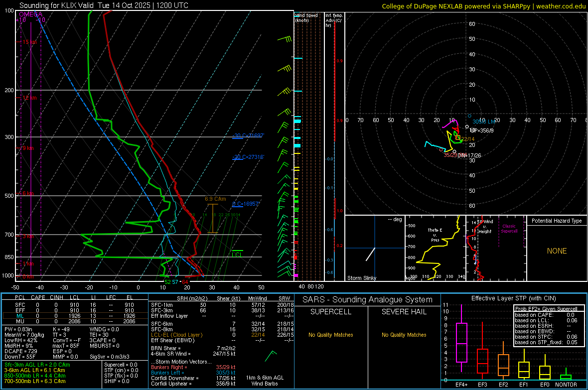Click the LCL-EL (Cloud Layer) row label
The image size is (588, 390).
pos(176,335)
